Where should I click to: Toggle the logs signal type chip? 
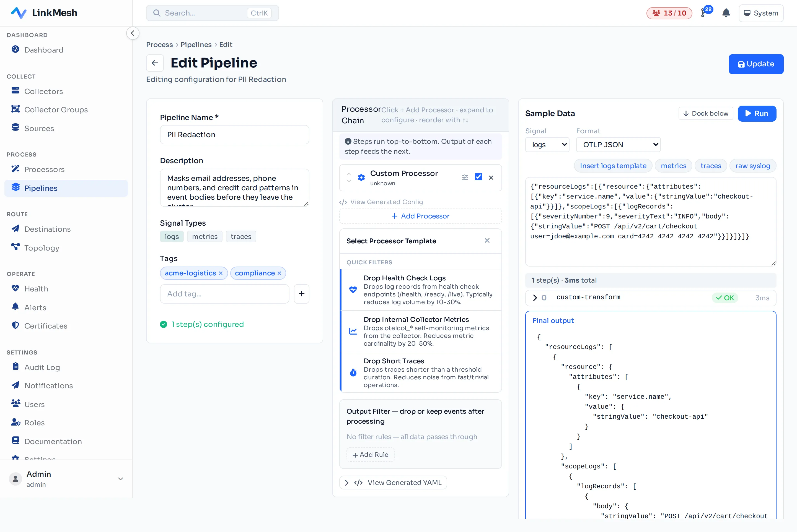coord(172,236)
